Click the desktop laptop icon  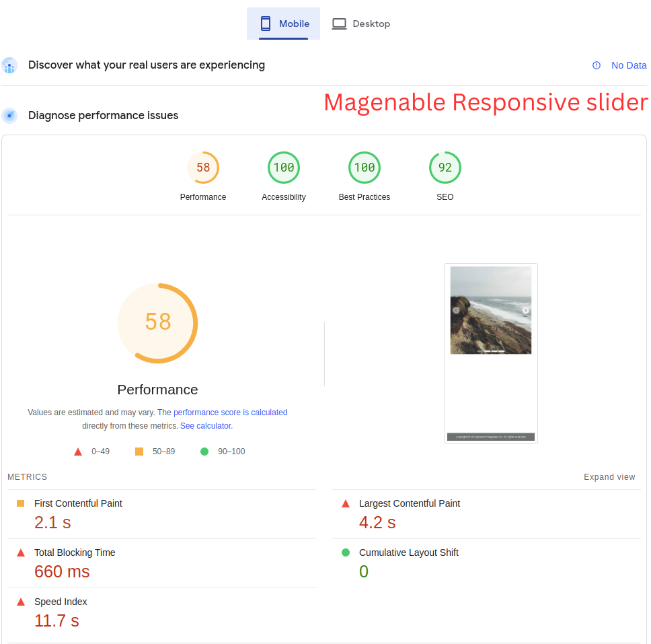(x=339, y=24)
